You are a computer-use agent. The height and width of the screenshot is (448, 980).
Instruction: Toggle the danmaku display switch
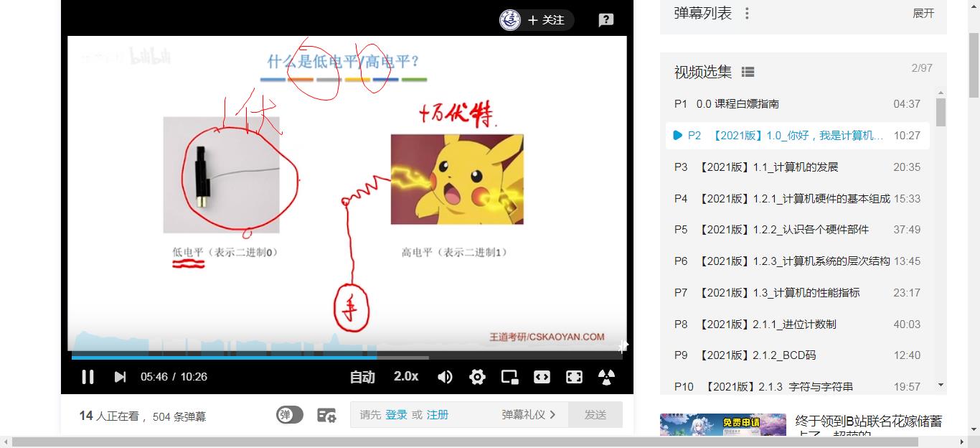(290, 415)
